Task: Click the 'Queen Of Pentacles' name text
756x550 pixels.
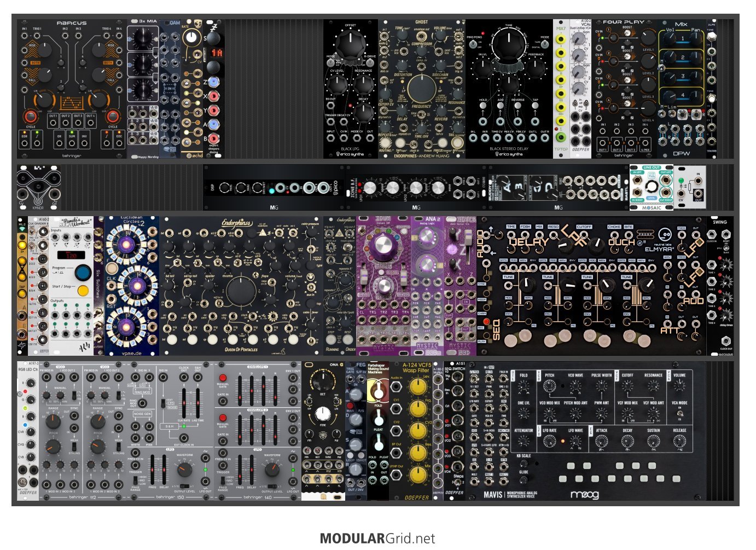Action: (x=241, y=349)
